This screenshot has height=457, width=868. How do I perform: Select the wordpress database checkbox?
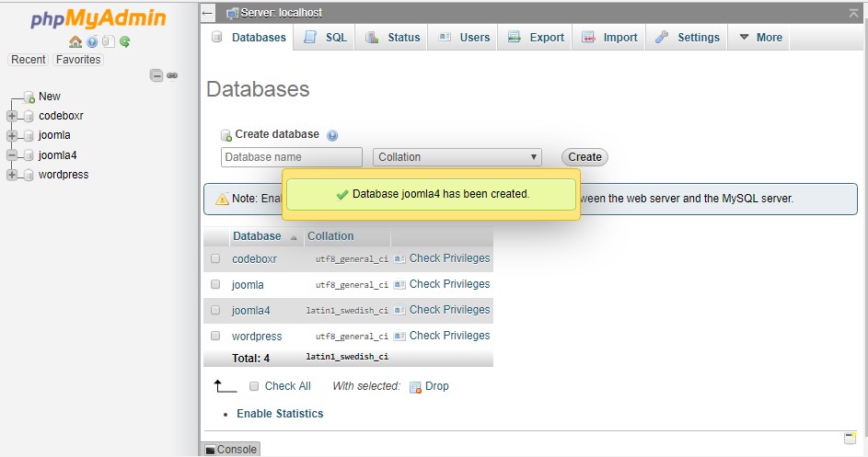(x=215, y=336)
